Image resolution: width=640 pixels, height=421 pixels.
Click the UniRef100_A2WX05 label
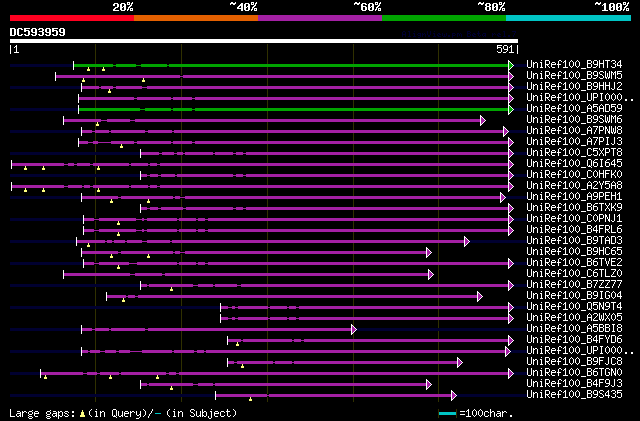574,318
